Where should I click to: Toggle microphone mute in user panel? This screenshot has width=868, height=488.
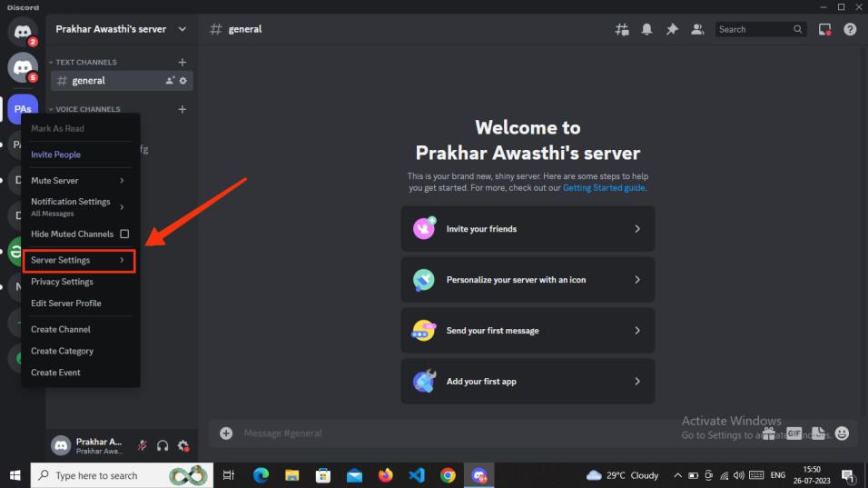(x=143, y=445)
